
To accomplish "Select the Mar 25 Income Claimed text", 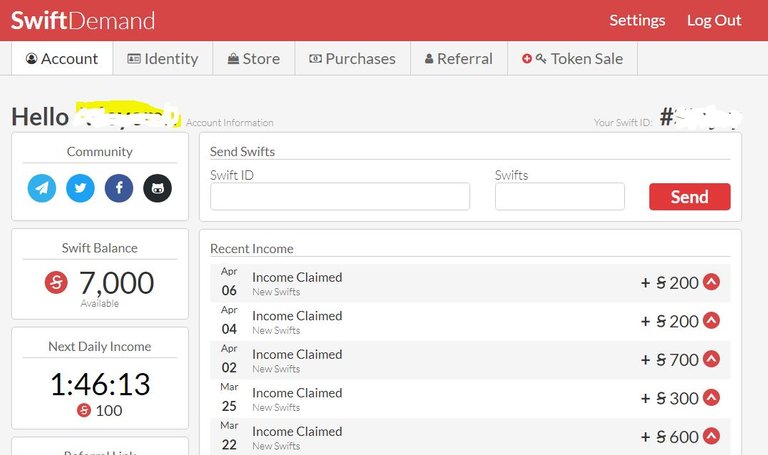I will (x=297, y=393).
